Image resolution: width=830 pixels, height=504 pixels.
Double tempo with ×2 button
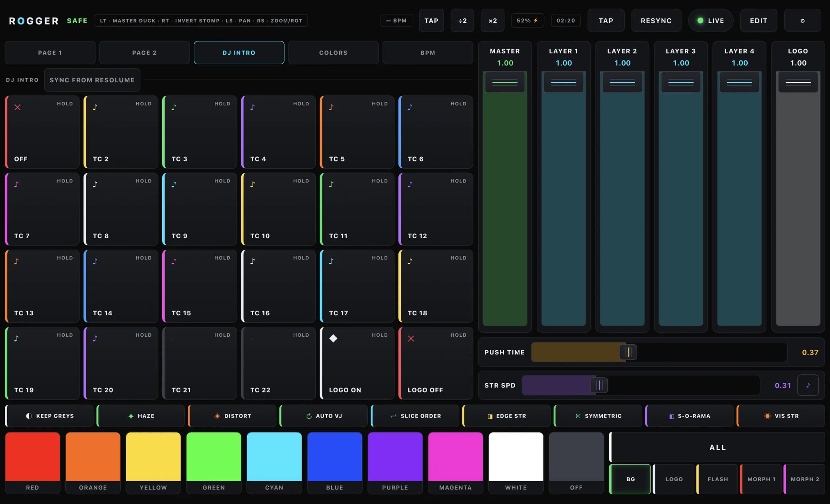point(492,21)
